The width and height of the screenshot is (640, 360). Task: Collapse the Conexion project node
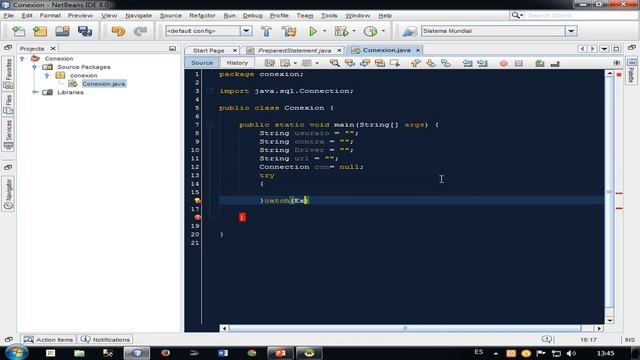click(x=22, y=59)
